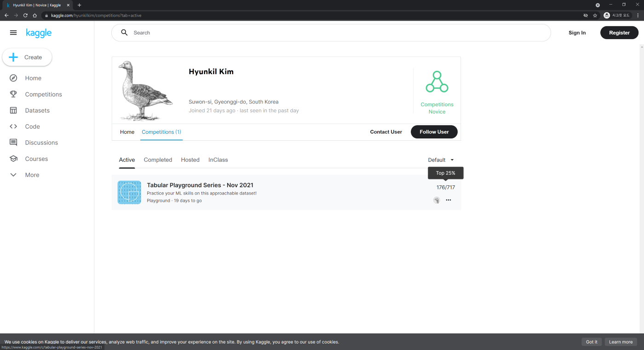Image resolution: width=644 pixels, height=350 pixels.
Task: Bookmark this page with the star
Action: (x=595, y=15)
